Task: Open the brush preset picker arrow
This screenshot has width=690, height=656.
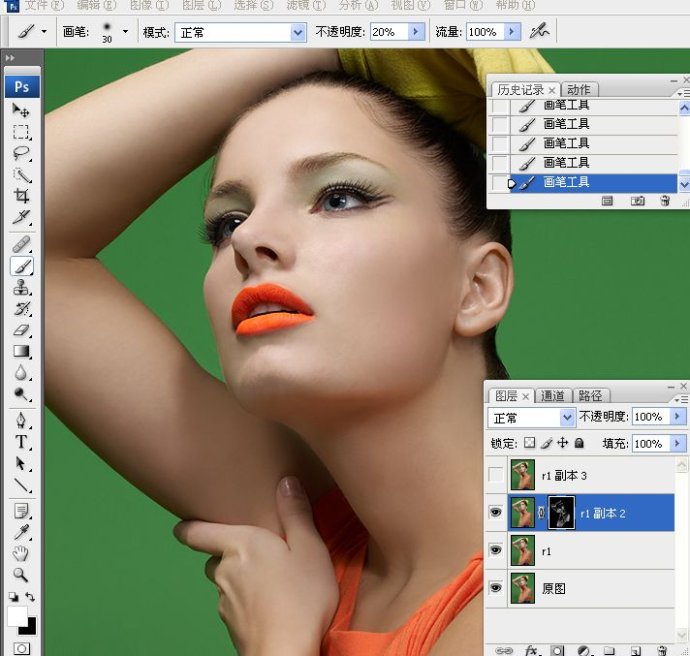Action: coord(125,32)
